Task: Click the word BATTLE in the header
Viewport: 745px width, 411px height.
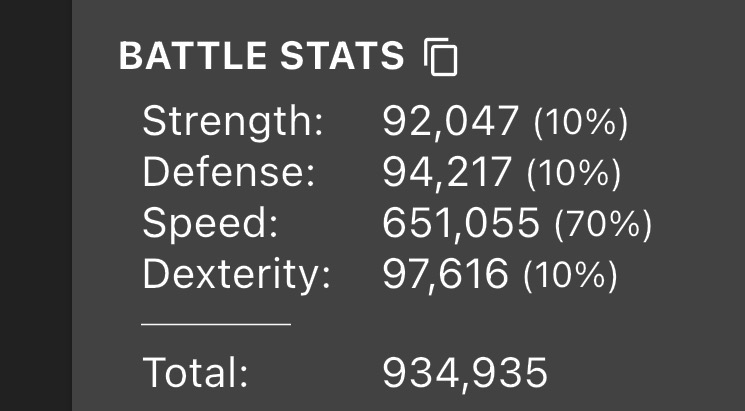Action: tap(193, 56)
